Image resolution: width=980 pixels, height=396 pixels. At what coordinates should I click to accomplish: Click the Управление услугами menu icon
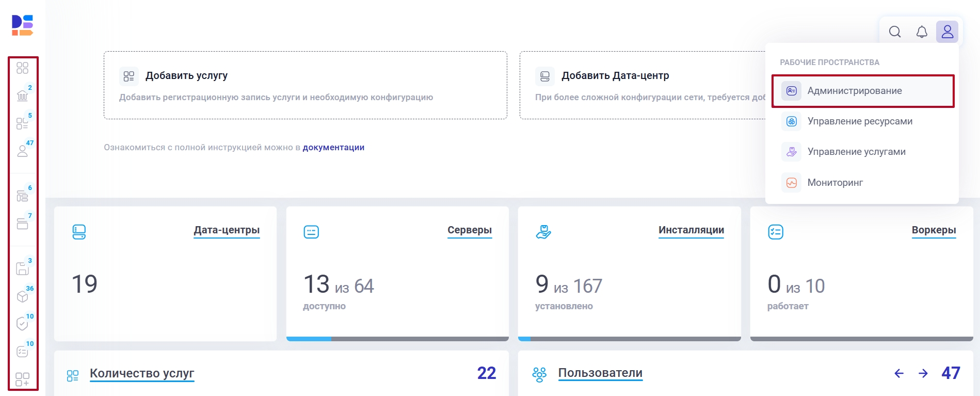click(x=792, y=152)
